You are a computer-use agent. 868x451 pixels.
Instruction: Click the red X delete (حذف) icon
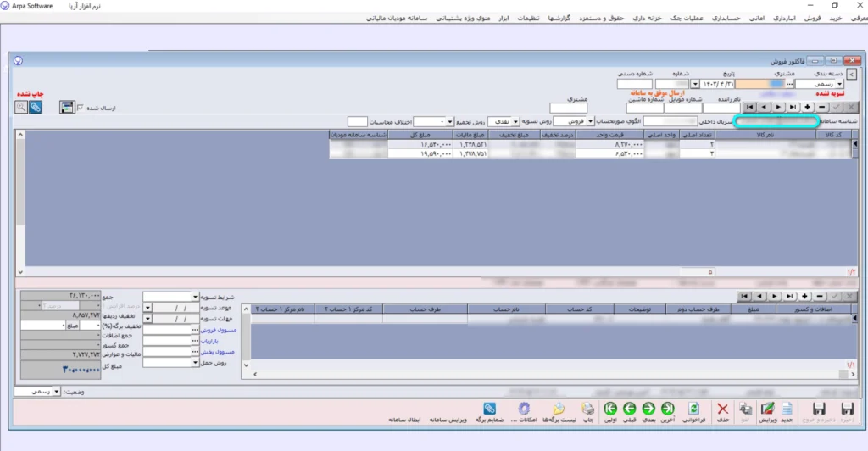point(723,409)
